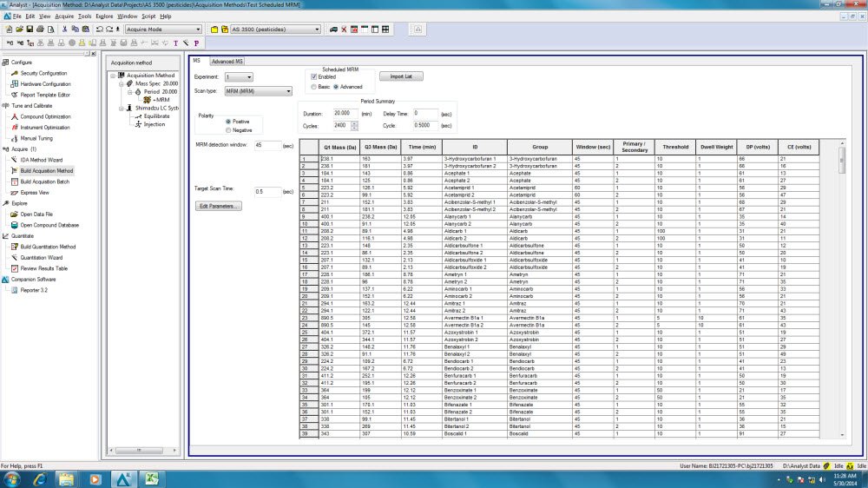
Task: Click the Print icon in the toolbar
Action: coord(40,29)
